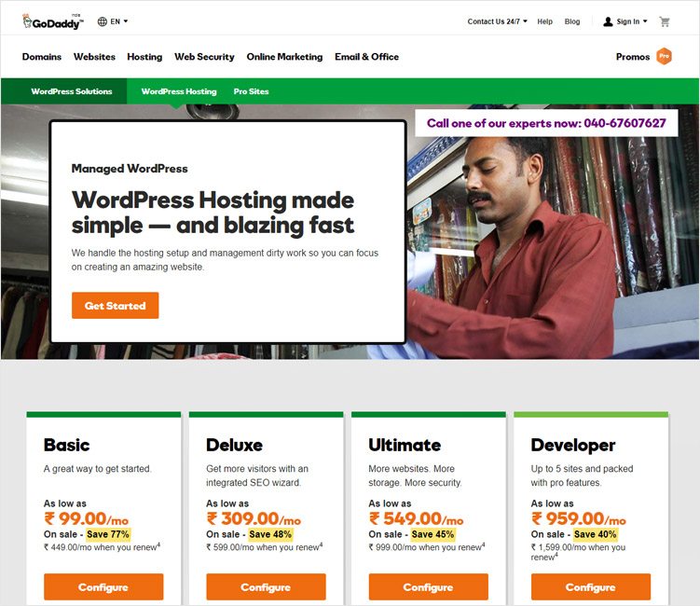Image resolution: width=700 pixels, height=606 pixels.
Task: Configure the Deluxe plan
Action: [x=266, y=586]
